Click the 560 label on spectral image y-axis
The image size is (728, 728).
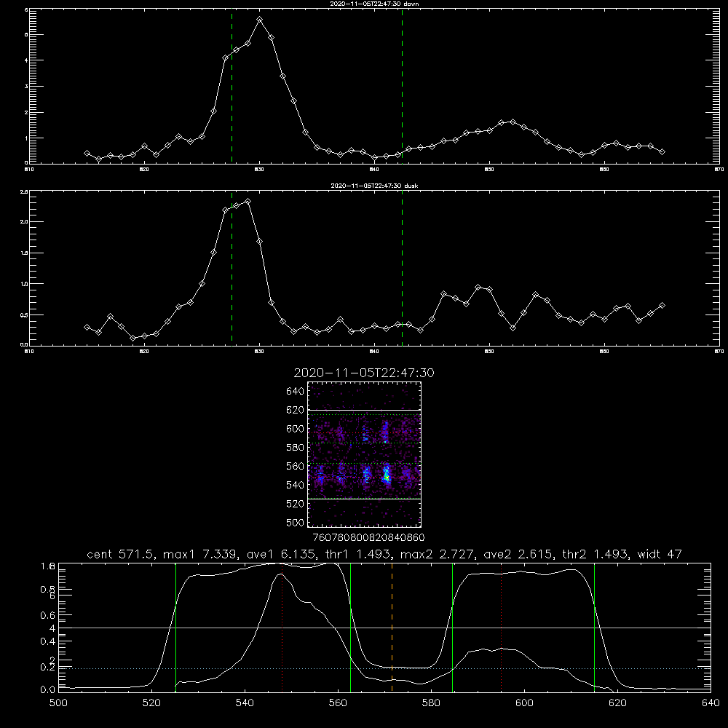tap(296, 466)
